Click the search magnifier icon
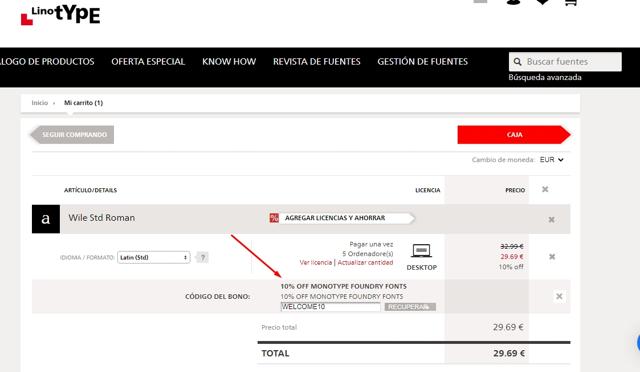The image size is (640, 372). point(517,62)
